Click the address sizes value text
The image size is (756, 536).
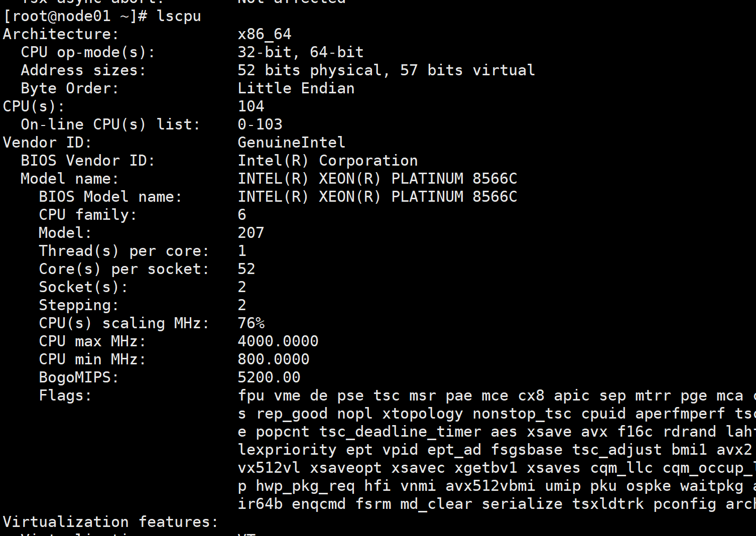[x=386, y=70]
